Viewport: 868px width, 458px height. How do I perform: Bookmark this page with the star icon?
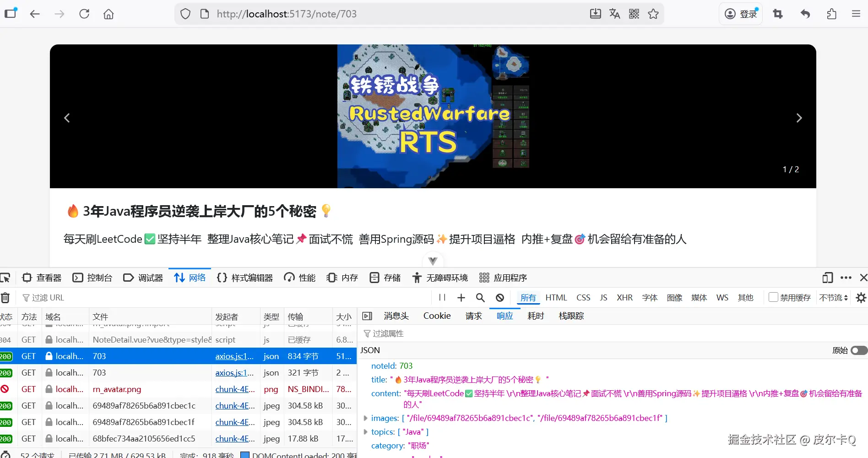tap(653, 14)
